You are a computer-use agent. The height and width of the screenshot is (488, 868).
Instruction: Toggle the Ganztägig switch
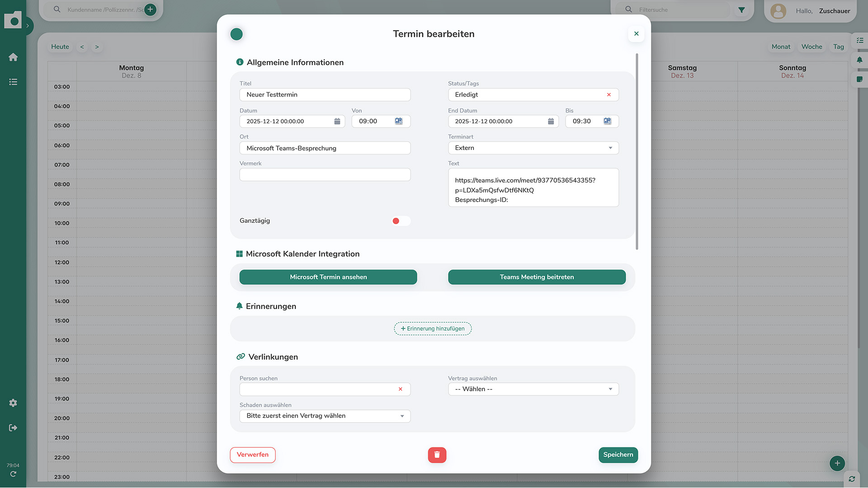pos(400,221)
